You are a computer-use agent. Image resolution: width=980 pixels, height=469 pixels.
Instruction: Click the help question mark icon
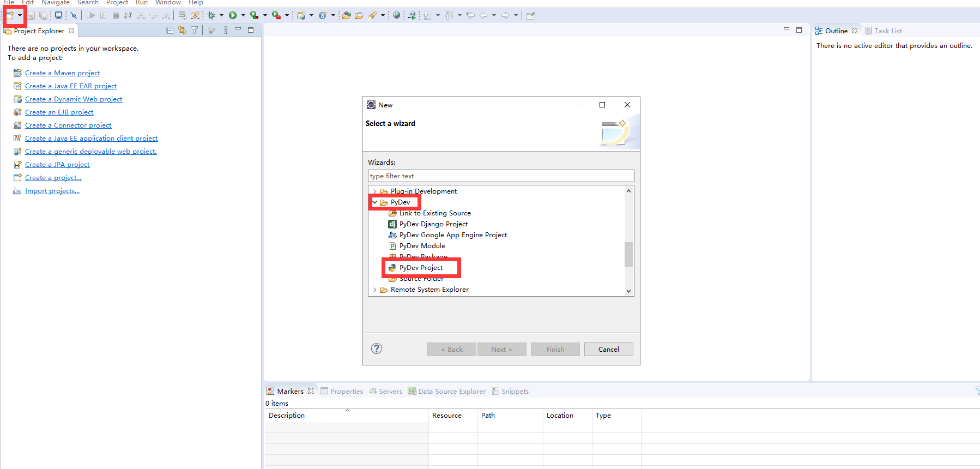377,348
